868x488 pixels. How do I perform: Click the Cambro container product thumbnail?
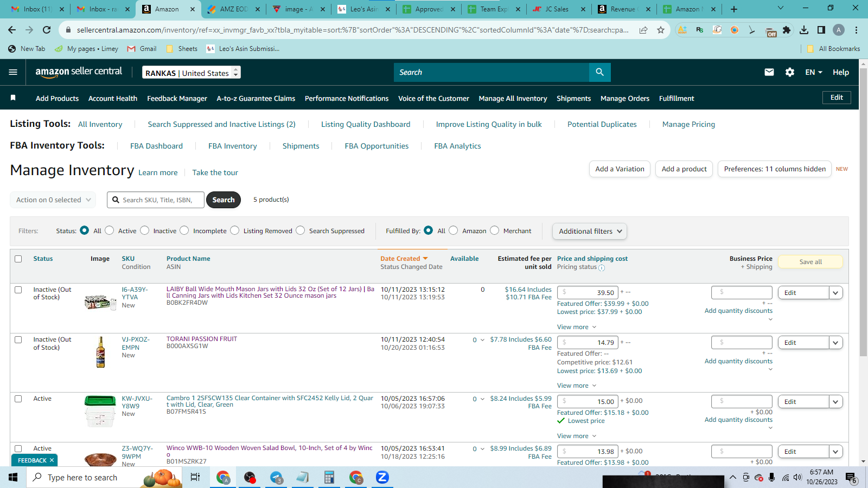(x=100, y=411)
